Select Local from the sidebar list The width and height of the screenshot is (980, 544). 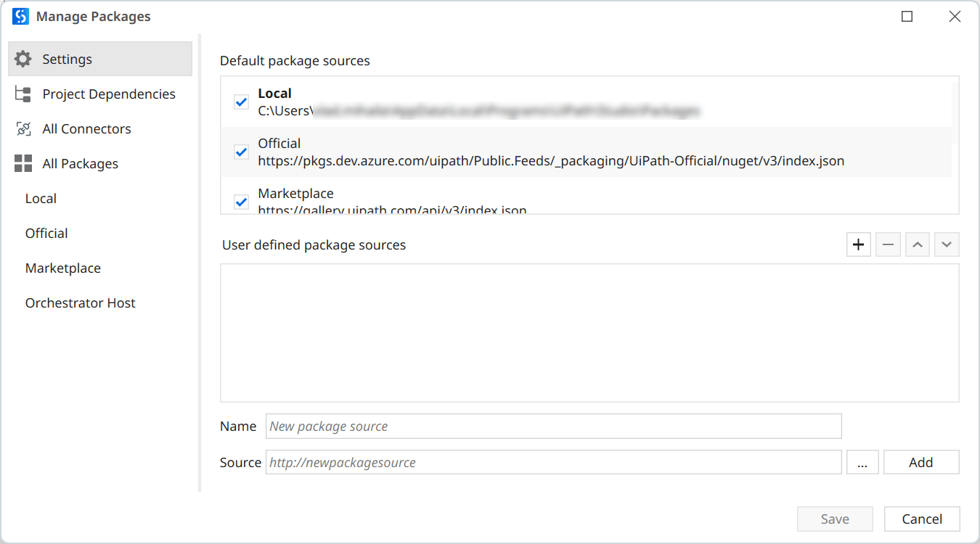click(40, 198)
